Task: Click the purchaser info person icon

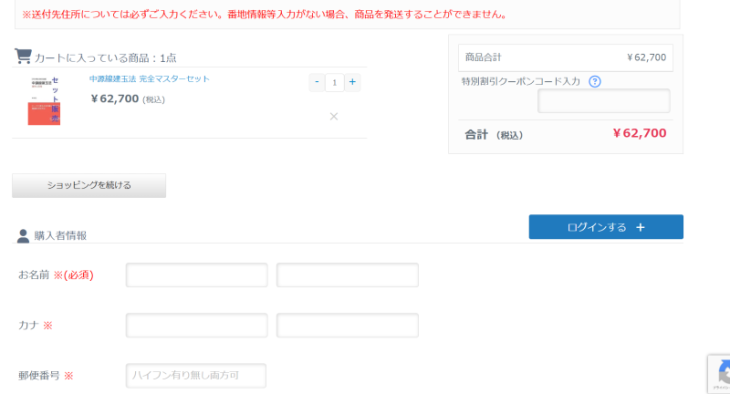Action: 23,236
